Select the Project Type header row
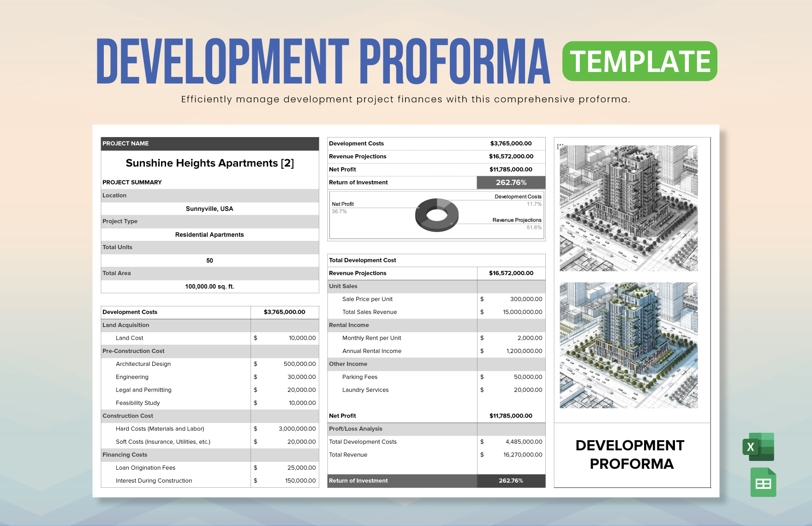 (x=210, y=221)
